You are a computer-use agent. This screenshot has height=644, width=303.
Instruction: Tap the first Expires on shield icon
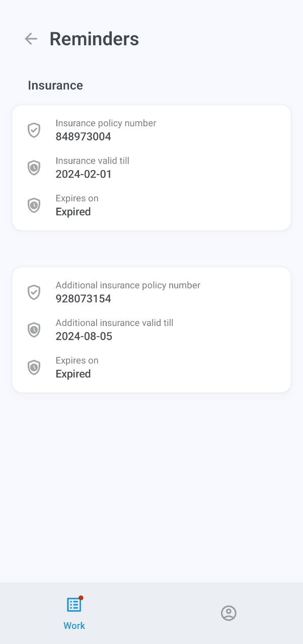point(34,205)
